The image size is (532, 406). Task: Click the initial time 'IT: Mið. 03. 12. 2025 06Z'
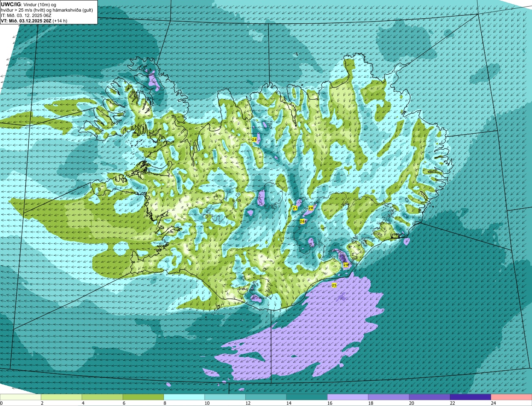(26, 15)
